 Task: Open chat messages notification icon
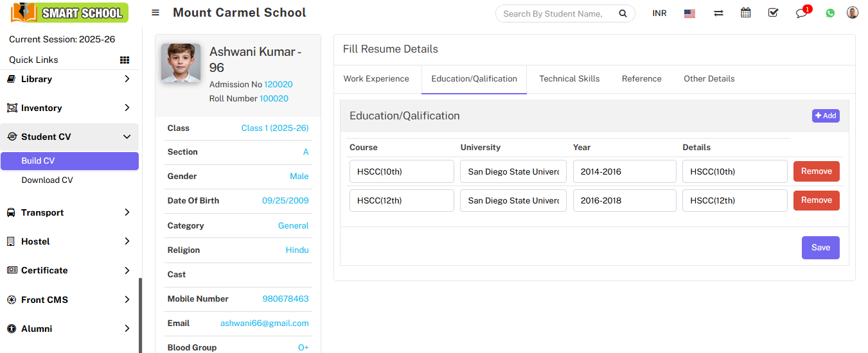tap(801, 13)
